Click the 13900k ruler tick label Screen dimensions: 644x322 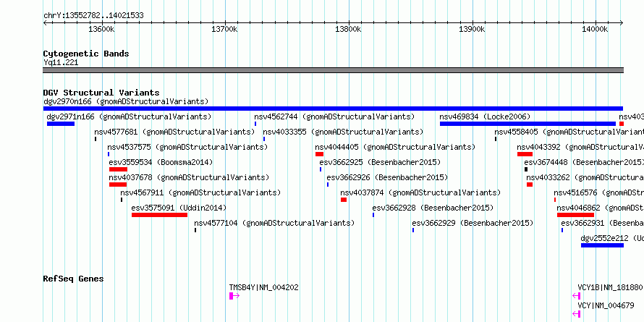[472, 30]
